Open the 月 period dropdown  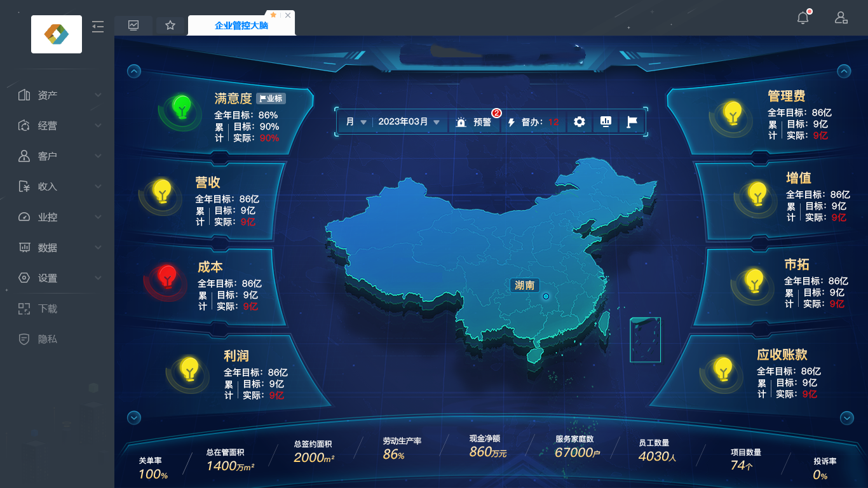(356, 122)
